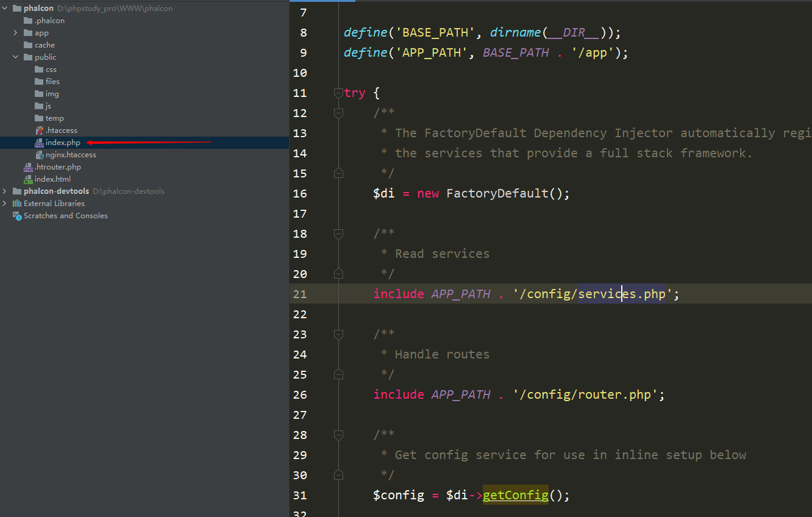Click the fold end marker at line 30
Screen dimensions: 812x517
[x=338, y=475]
